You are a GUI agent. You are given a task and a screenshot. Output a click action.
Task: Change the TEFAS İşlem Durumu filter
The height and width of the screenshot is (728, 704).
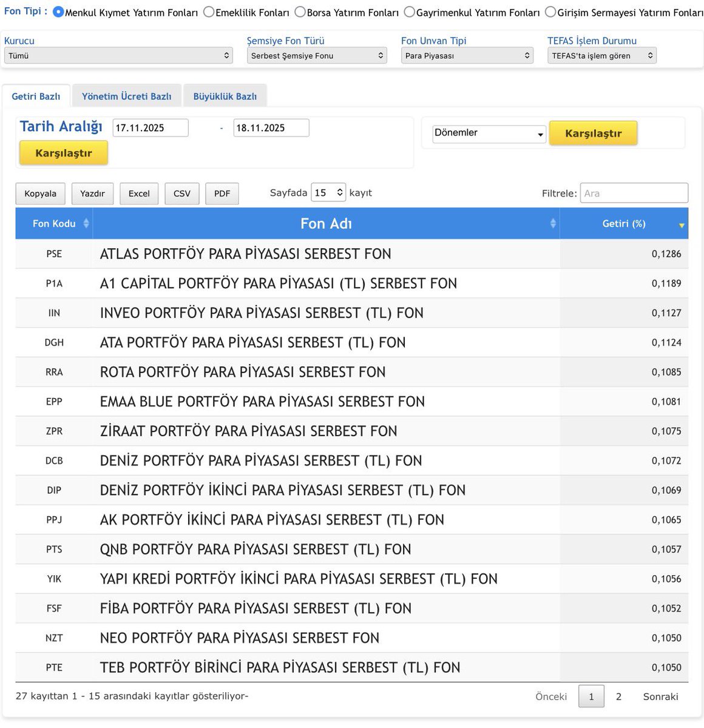(x=601, y=55)
